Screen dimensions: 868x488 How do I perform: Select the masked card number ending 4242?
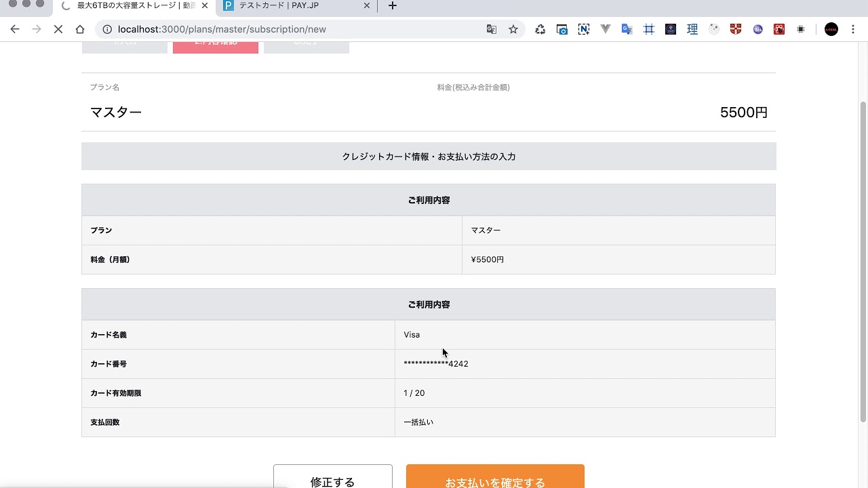[x=436, y=364]
